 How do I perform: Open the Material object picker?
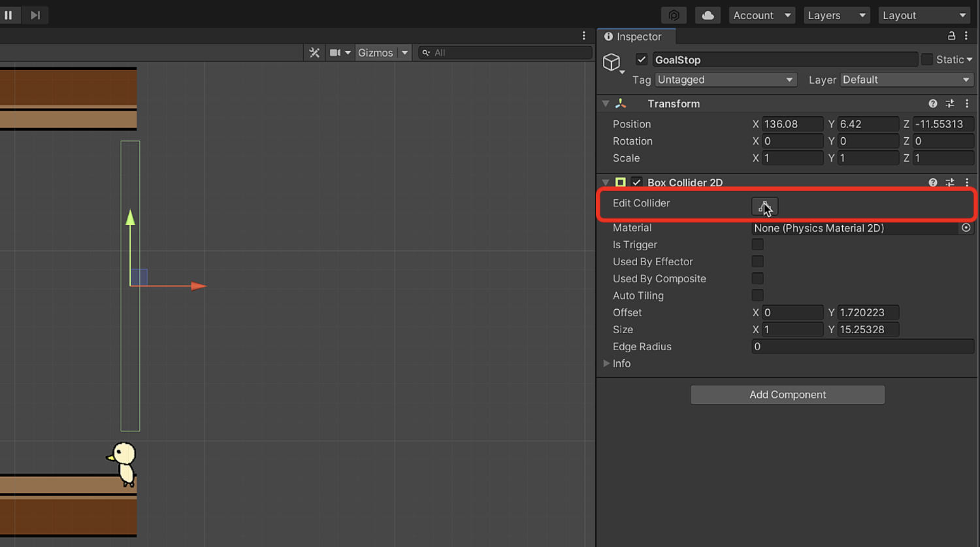966,228
